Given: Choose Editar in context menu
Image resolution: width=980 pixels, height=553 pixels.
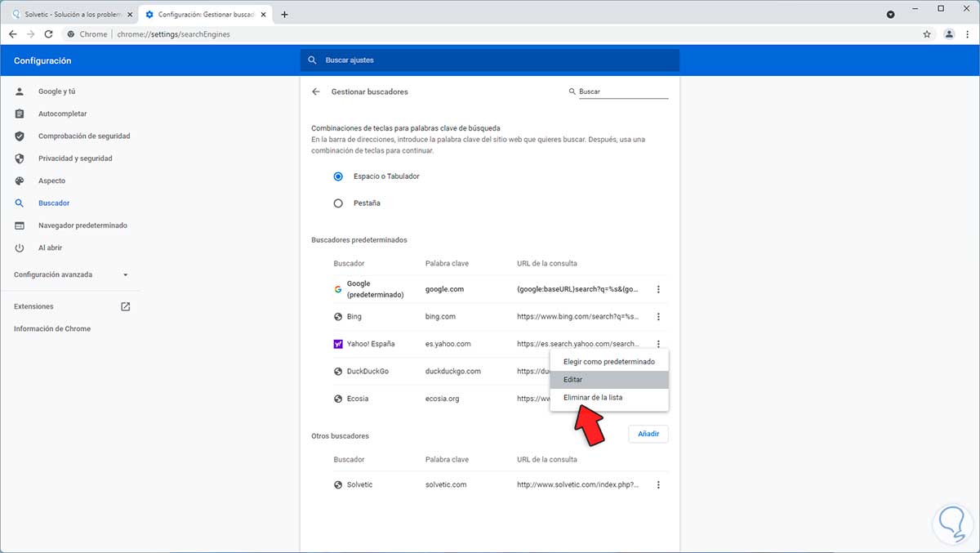Looking at the screenshot, I should [609, 380].
